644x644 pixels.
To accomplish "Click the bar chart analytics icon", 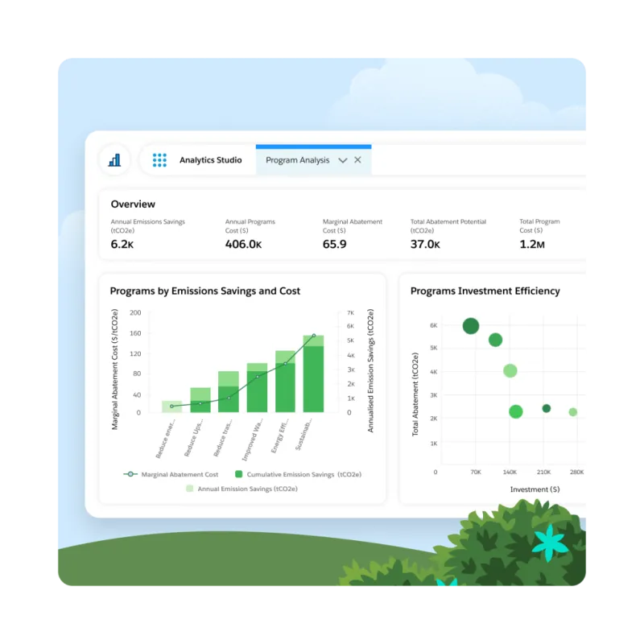I will (114, 159).
